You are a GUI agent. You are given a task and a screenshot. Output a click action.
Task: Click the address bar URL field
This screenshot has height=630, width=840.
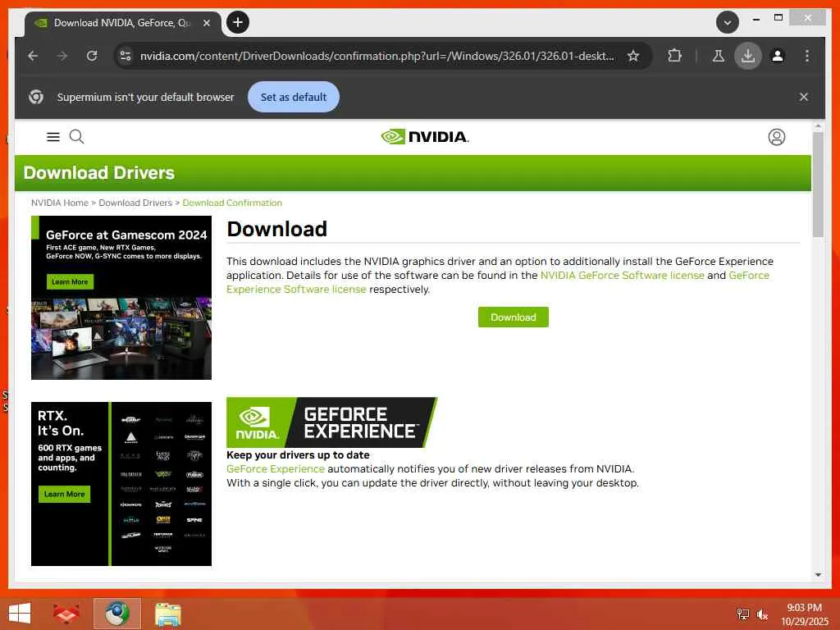(377, 56)
